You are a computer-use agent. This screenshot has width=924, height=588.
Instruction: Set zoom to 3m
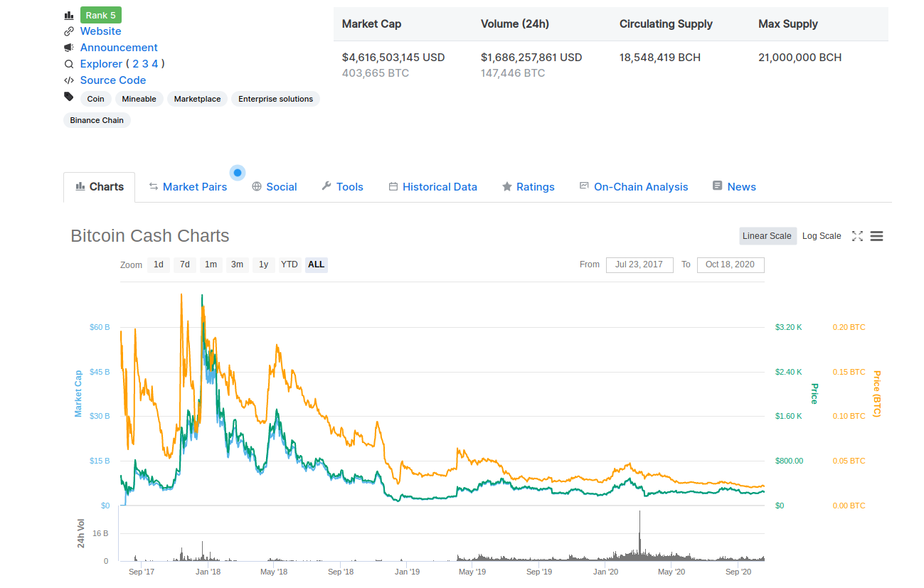pos(238,264)
